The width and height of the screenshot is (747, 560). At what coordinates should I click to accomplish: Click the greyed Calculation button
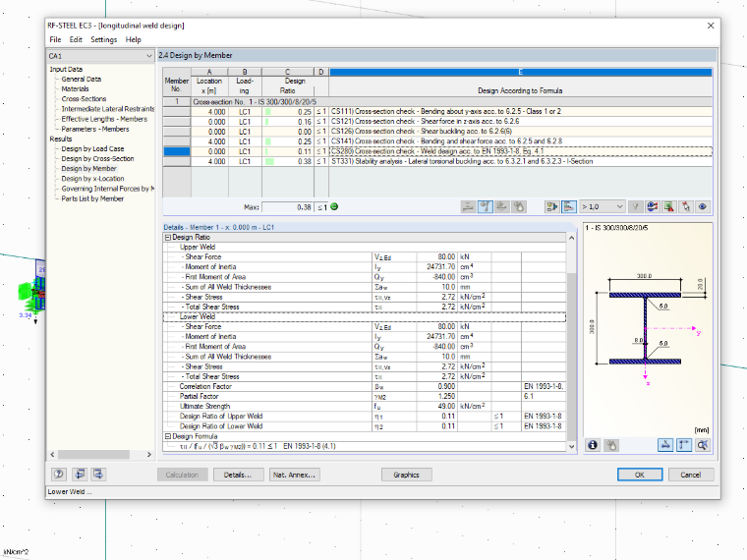point(182,475)
